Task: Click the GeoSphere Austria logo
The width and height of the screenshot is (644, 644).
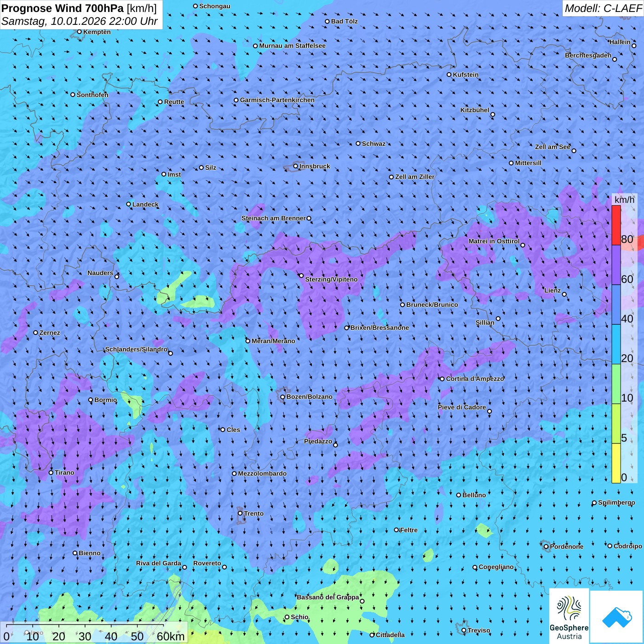Action: coord(569,616)
